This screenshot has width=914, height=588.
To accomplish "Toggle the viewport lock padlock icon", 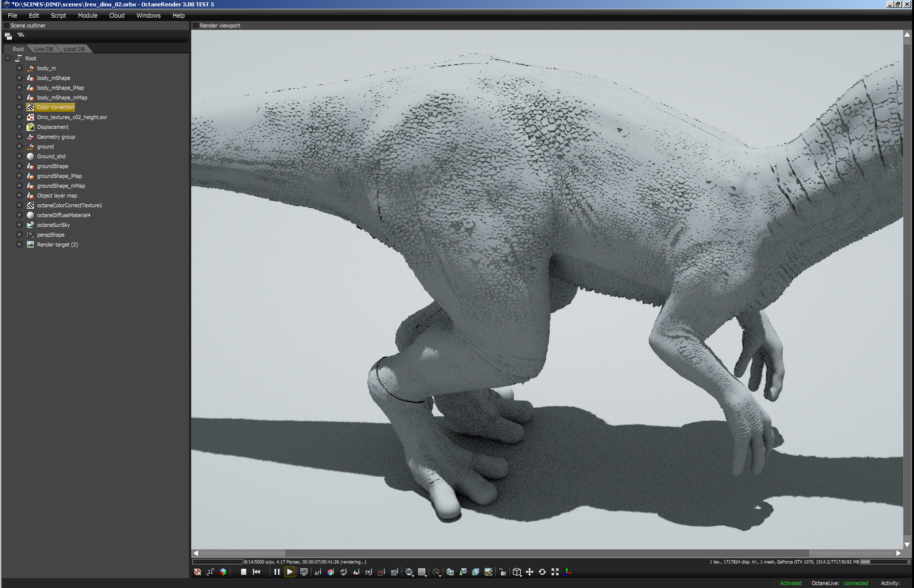I will (503, 572).
